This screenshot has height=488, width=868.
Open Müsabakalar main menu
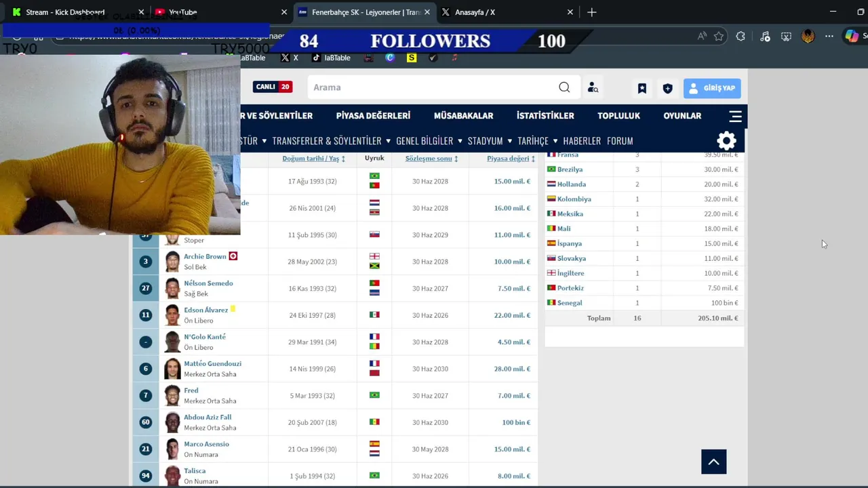click(463, 116)
